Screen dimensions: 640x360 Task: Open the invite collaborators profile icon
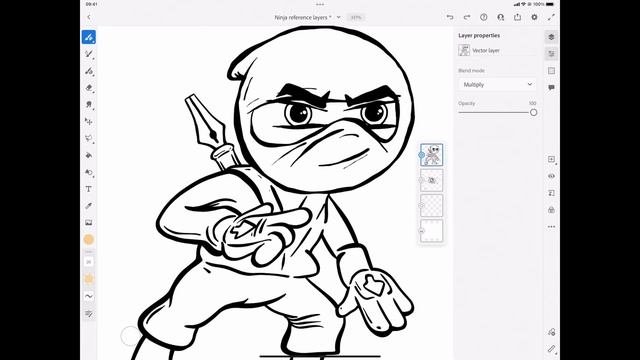(x=501, y=17)
